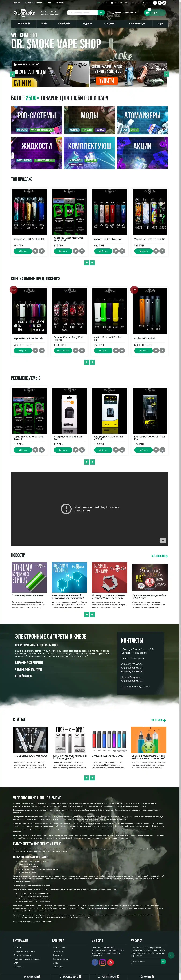
Task: Click the search magnifier button
Action: 101,13
